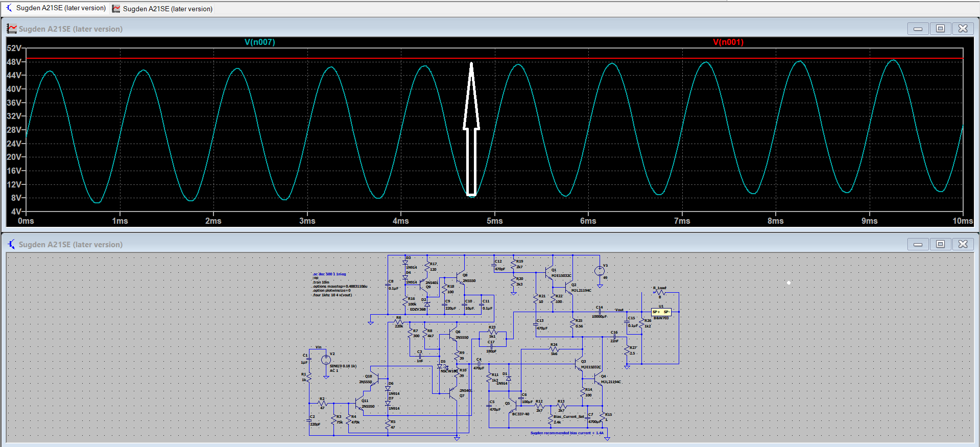This screenshot has height=447, width=980.
Task: Click the 5ms label on time axis
Action: [494, 221]
